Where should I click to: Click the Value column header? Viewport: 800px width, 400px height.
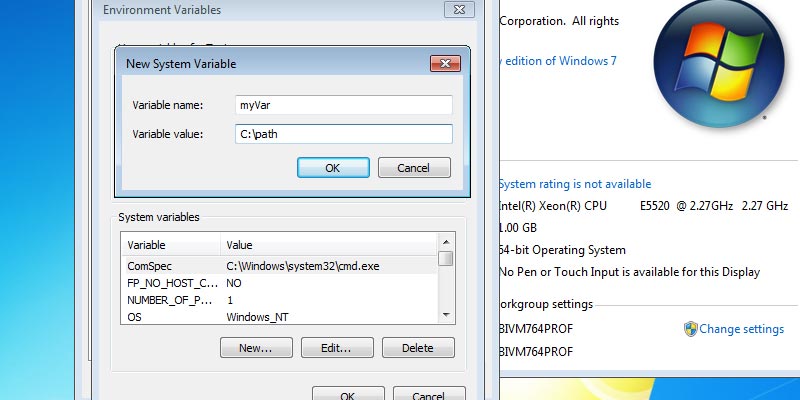click(x=330, y=245)
